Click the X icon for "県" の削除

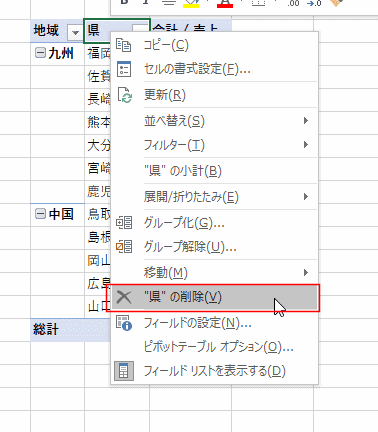(x=124, y=296)
